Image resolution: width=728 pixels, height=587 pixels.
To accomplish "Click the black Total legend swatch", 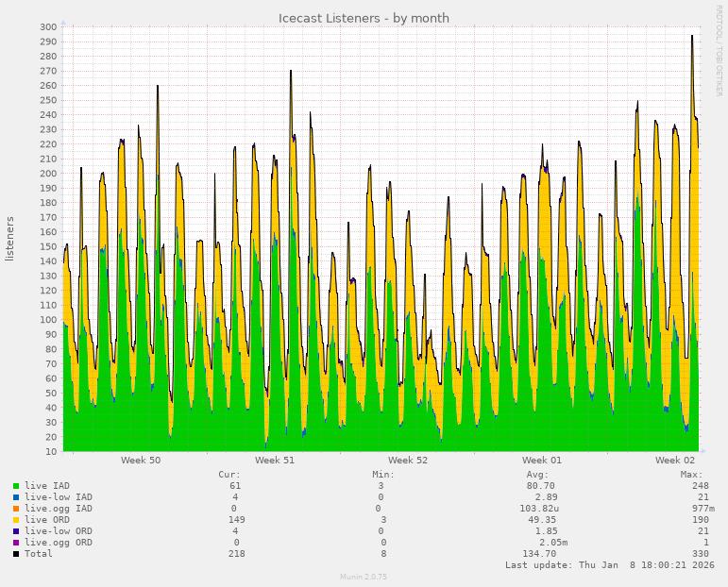I will [x=16, y=554].
